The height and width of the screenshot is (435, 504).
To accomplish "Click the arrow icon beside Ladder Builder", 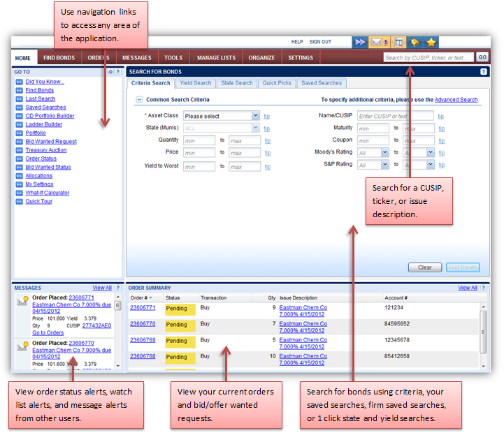I will coord(20,124).
